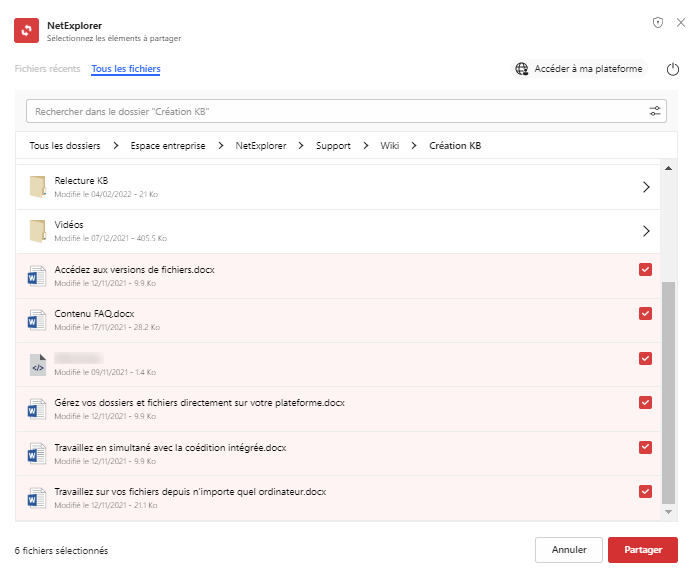Deselect Travaillez en simultané avec la coédition file

[645, 446]
